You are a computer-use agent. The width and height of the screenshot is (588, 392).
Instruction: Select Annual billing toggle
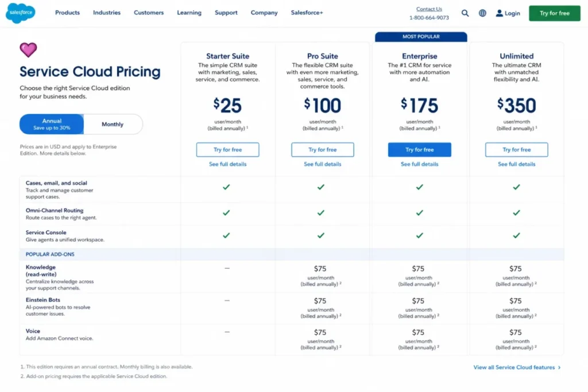pos(52,124)
